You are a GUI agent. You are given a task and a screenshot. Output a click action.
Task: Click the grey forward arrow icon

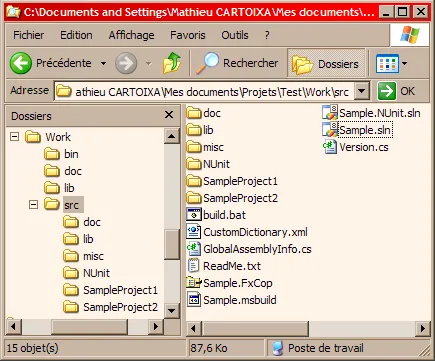pyautogui.click(x=126, y=63)
